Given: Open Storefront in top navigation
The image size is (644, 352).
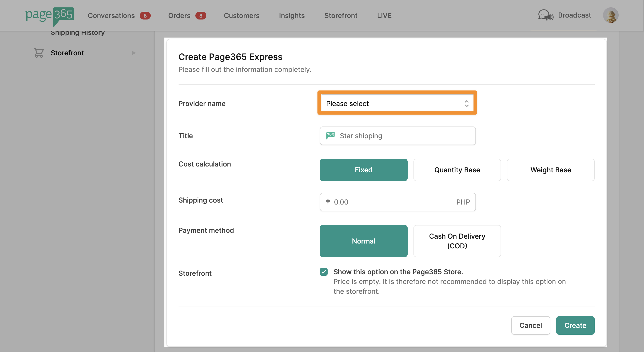Looking at the screenshot, I should coord(341,16).
